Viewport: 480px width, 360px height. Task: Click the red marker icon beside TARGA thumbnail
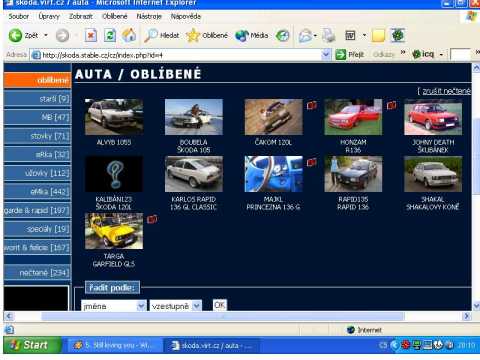click(152, 219)
